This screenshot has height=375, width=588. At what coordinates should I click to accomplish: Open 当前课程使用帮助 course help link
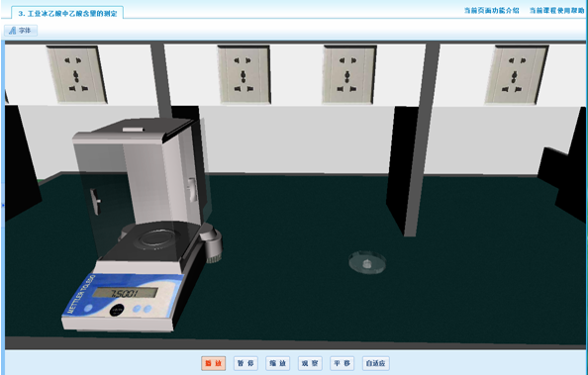pyautogui.click(x=556, y=11)
